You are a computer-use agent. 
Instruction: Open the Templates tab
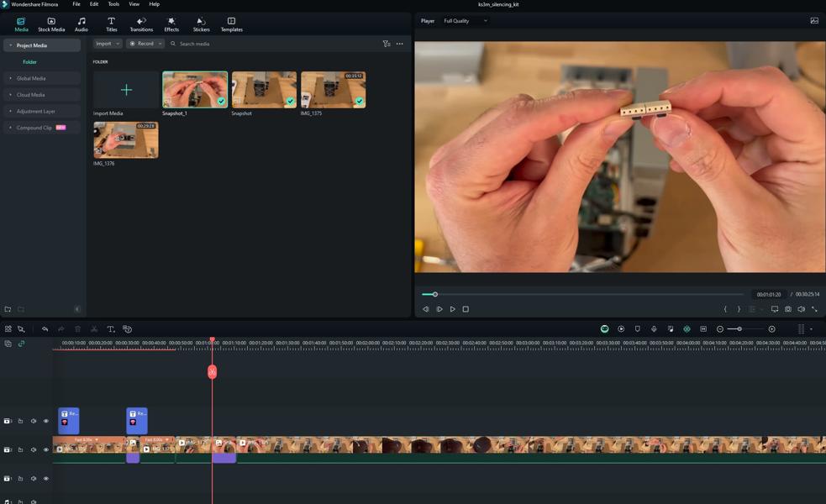(x=231, y=24)
